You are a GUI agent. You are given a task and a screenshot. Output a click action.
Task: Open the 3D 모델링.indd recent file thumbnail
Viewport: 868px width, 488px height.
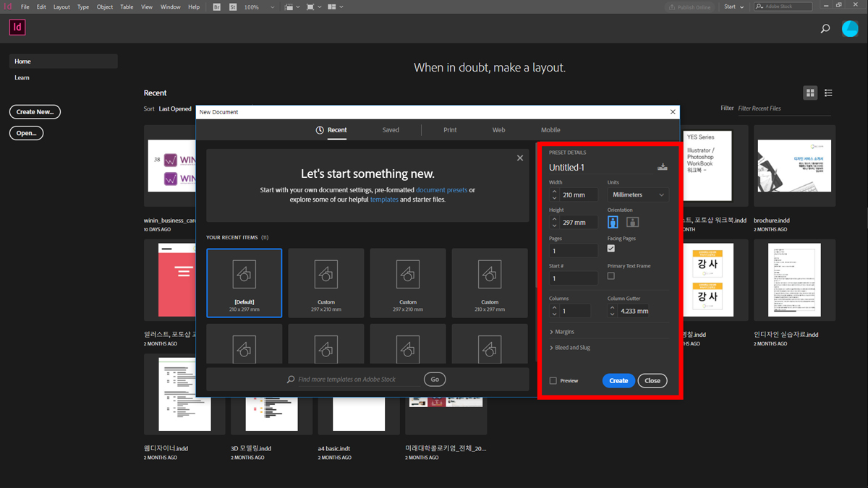272,414
